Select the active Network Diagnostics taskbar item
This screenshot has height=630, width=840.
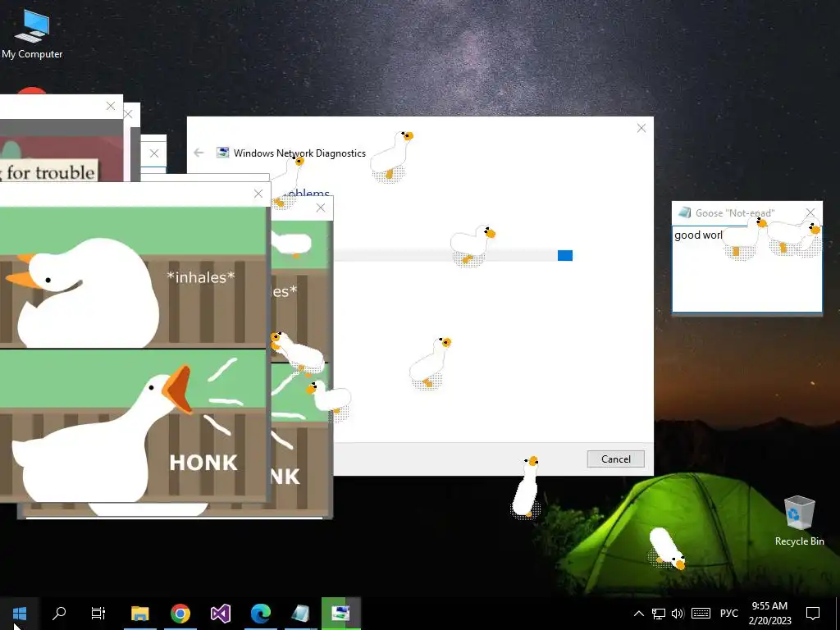[340, 614]
